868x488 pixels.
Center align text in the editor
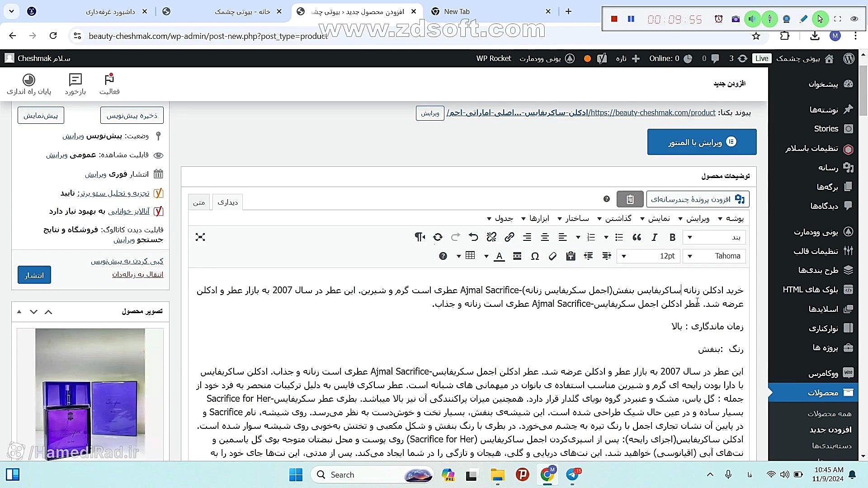click(x=545, y=237)
